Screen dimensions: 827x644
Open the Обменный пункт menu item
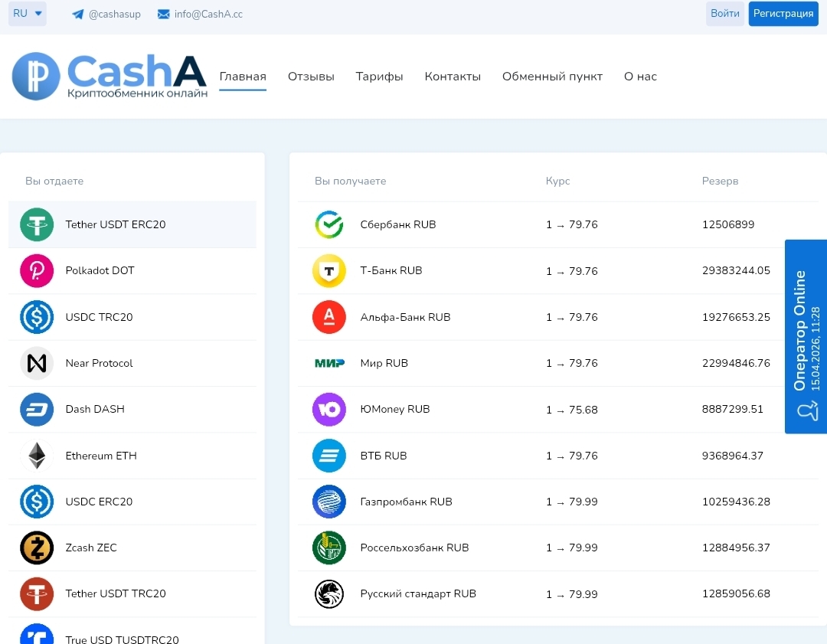tap(552, 77)
